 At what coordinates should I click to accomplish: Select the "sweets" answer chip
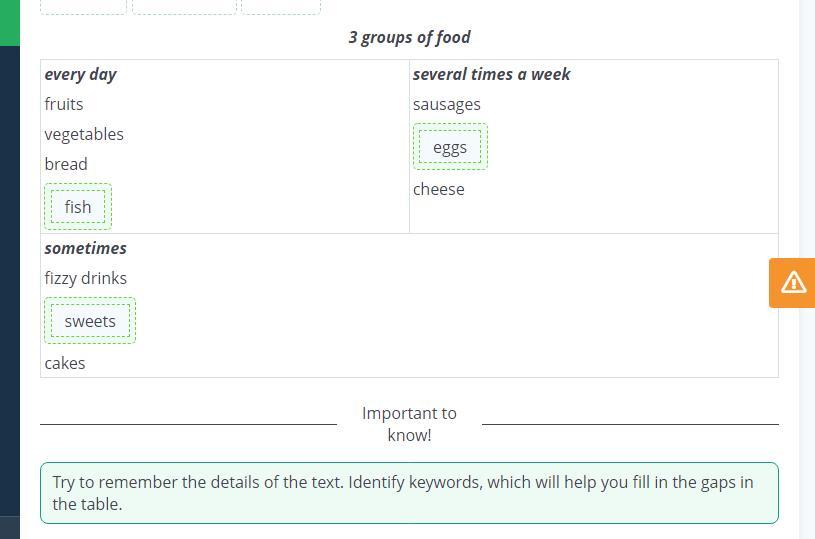coord(90,321)
